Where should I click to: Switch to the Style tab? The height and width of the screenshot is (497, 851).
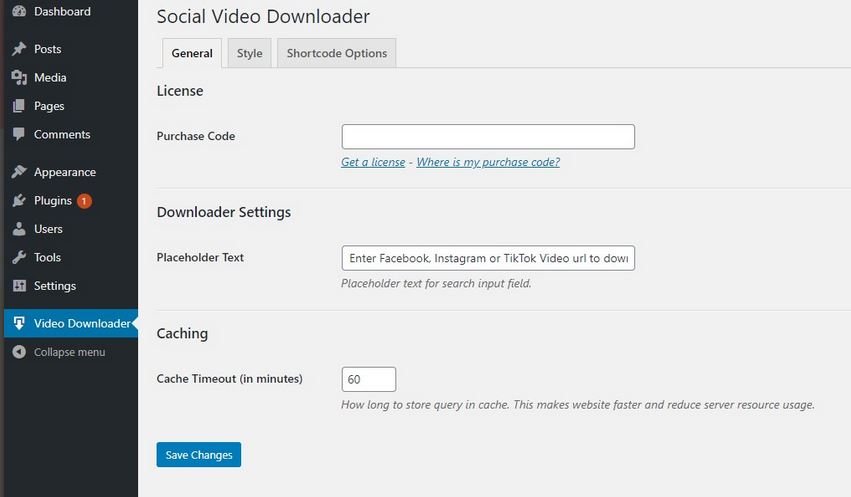tap(250, 53)
